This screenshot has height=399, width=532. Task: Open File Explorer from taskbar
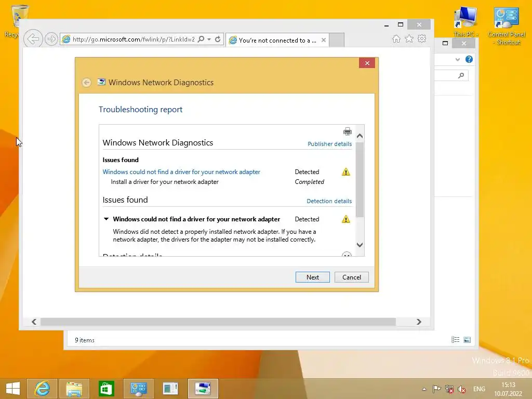pyautogui.click(x=74, y=389)
